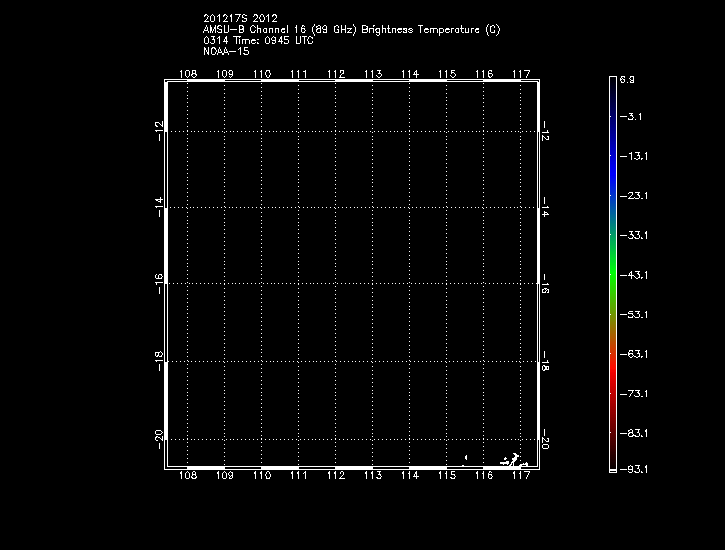Click latitude label -20 on left axis
This screenshot has height=550, width=725.
point(158,438)
